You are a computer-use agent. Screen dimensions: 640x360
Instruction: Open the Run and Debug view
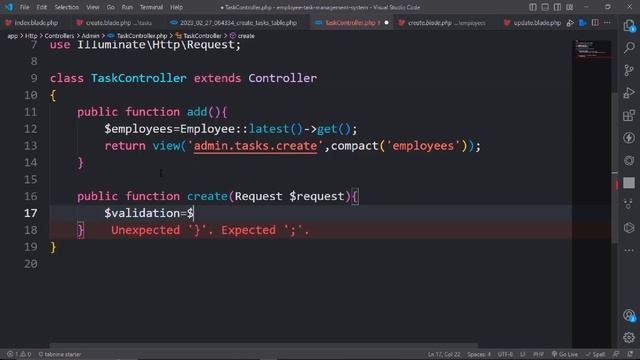coord(629,93)
